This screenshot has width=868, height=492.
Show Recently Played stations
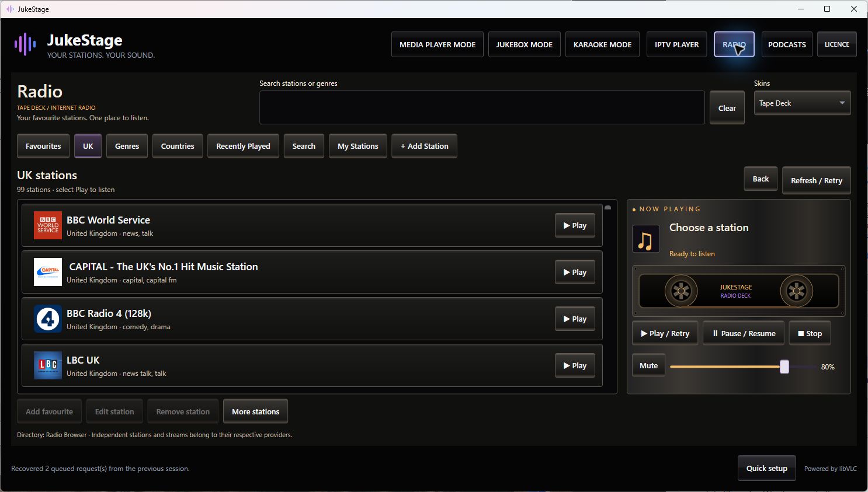(x=243, y=146)
